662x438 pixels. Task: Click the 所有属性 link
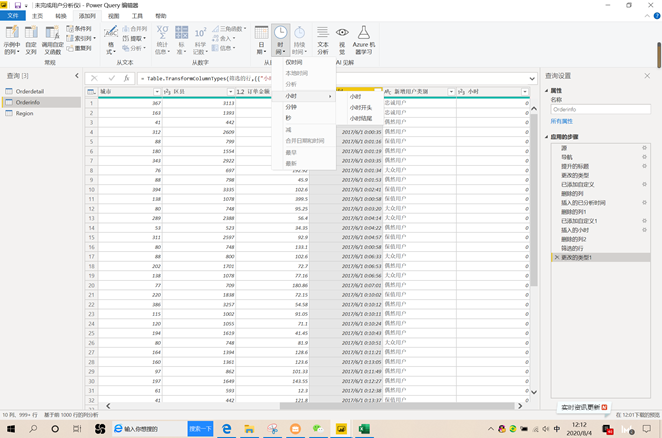tap(562, 121)
